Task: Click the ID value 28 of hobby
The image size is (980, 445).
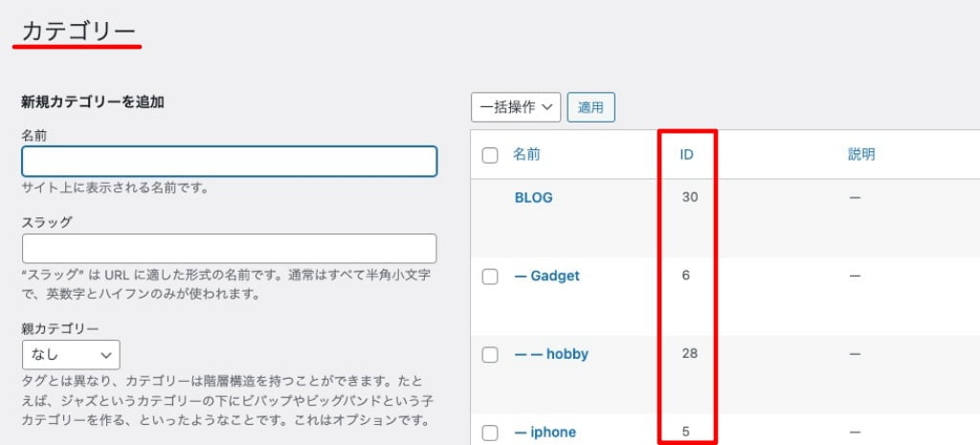Action: tap(689, 354)
